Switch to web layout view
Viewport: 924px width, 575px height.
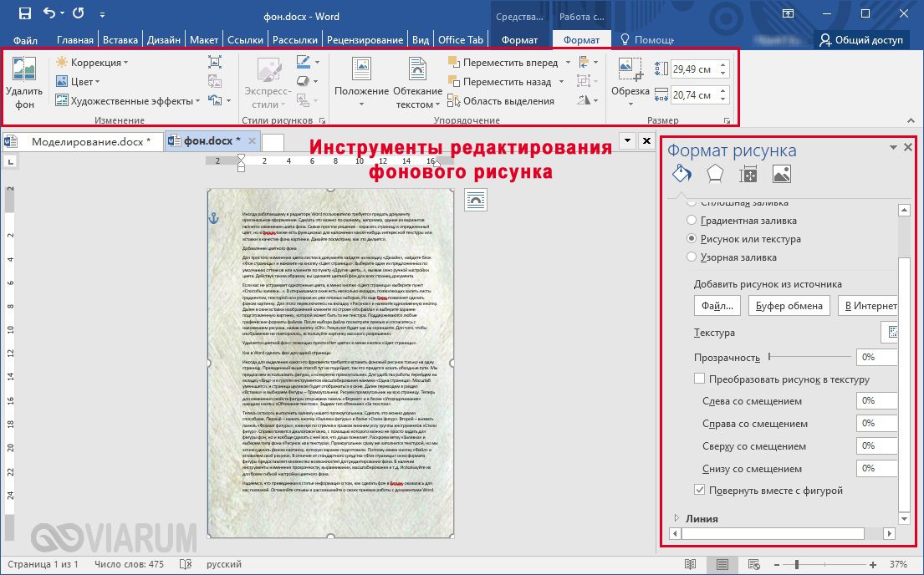tap(753, 564)
